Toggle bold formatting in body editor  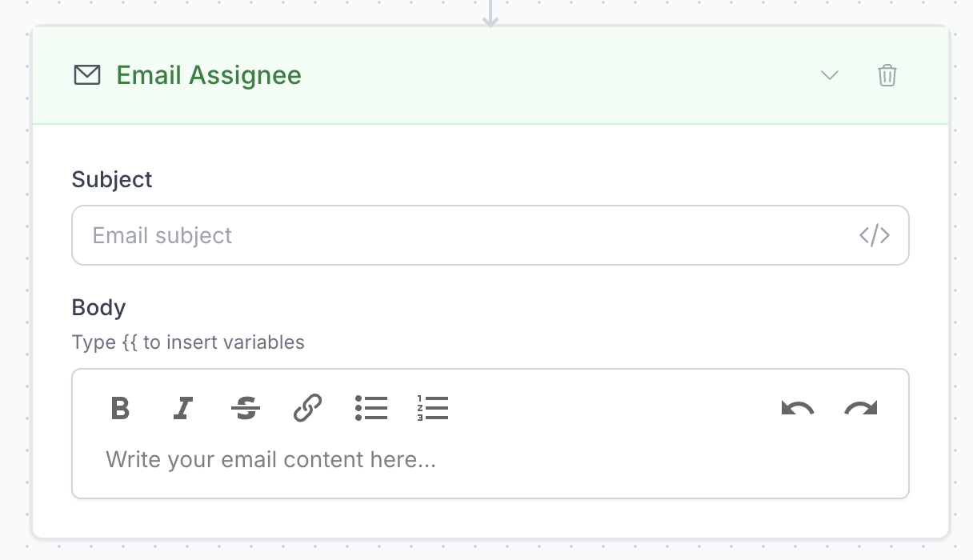(x=120, y=408)
